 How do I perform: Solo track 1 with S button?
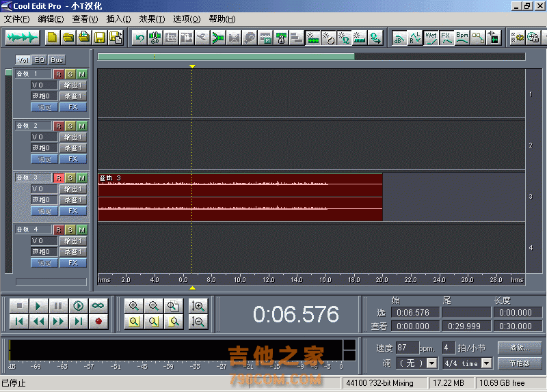click(70, 74)
